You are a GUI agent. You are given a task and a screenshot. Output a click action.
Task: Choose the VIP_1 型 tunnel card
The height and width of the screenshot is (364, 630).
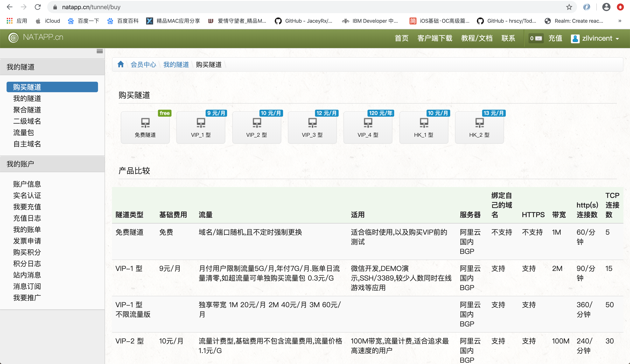click(201, 127)
